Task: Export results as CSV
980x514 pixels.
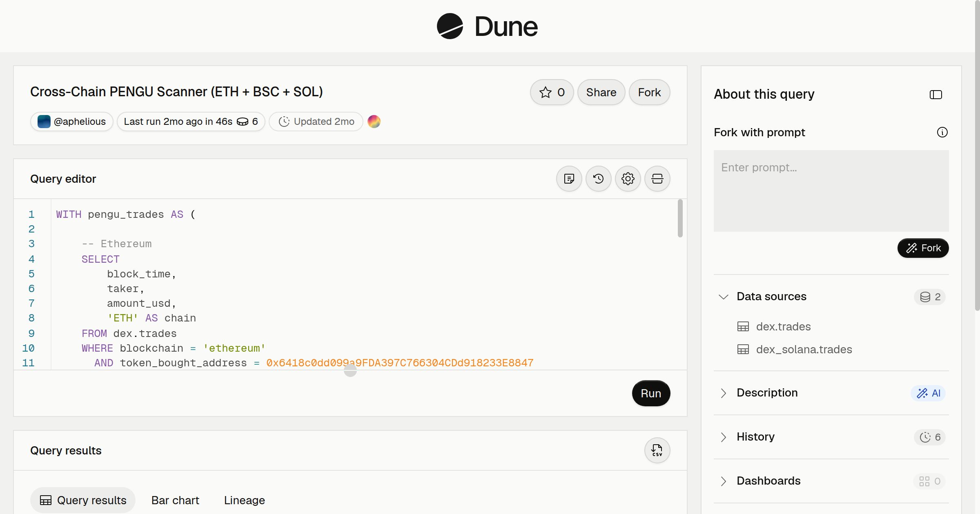Action: point(657,450)
